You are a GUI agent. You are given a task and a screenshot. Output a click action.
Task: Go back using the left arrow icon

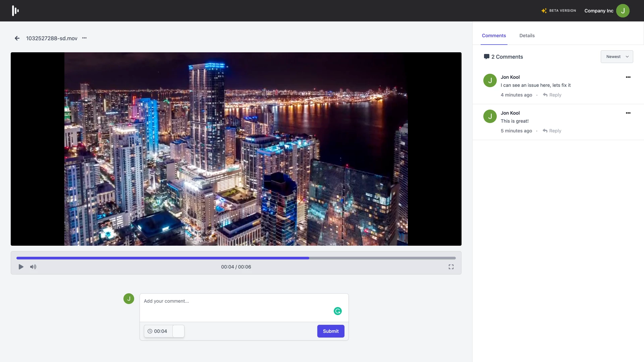[x=17, y=38]
